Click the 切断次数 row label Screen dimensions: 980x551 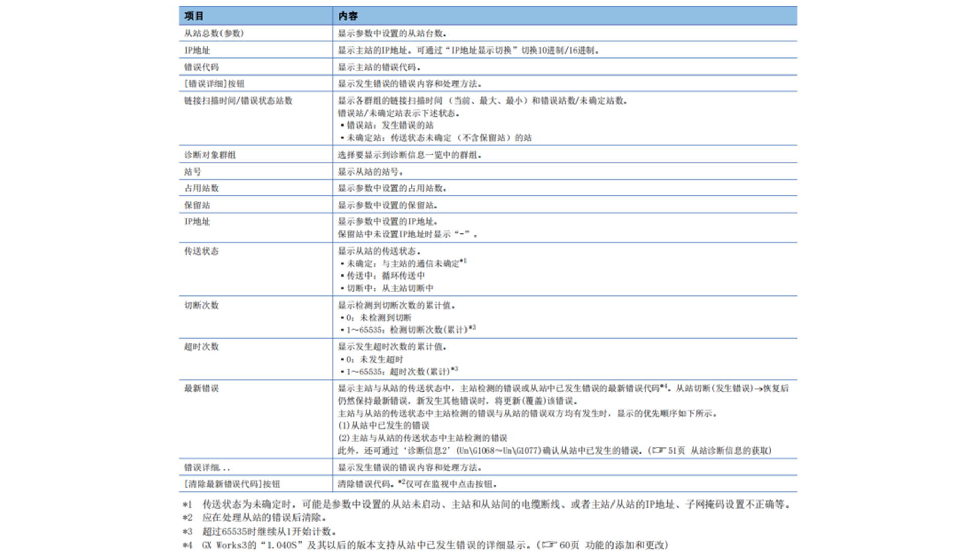pos(202,305)
